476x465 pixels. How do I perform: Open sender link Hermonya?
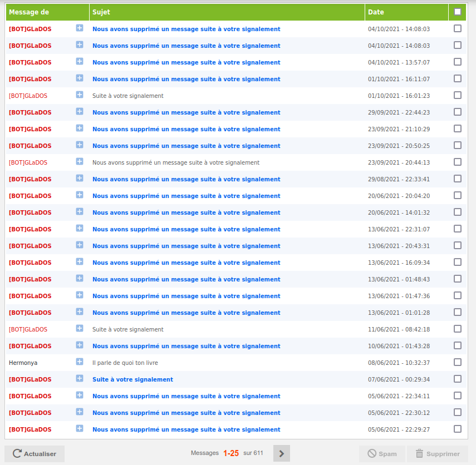(x=23, y=363)
